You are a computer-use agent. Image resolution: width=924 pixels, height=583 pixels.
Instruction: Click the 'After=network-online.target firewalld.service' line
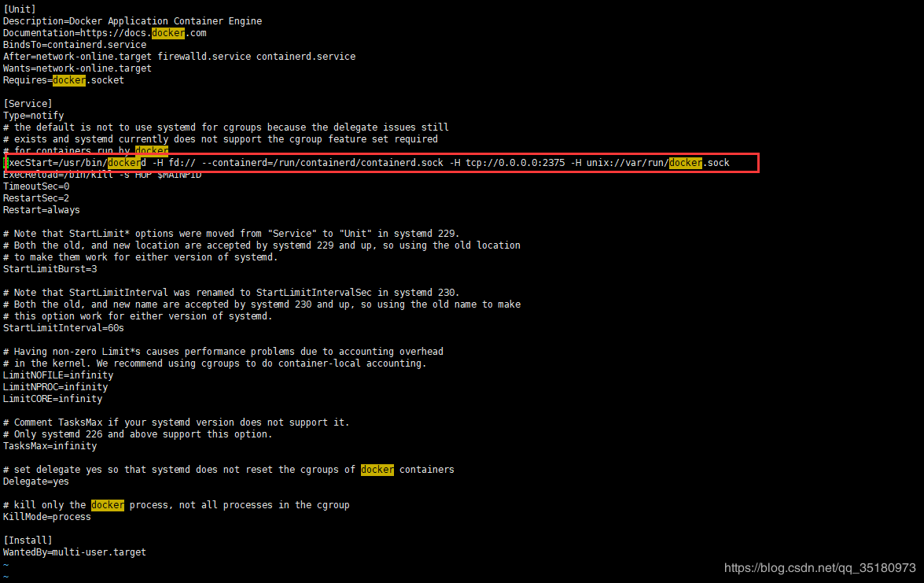[179, 57]
